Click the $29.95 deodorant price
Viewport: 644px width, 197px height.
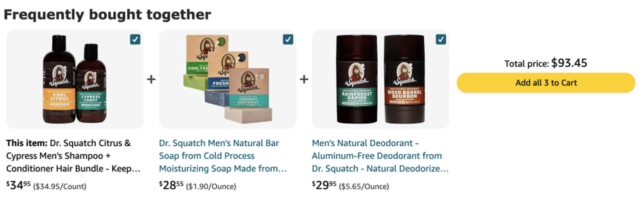tap(324, 185)
